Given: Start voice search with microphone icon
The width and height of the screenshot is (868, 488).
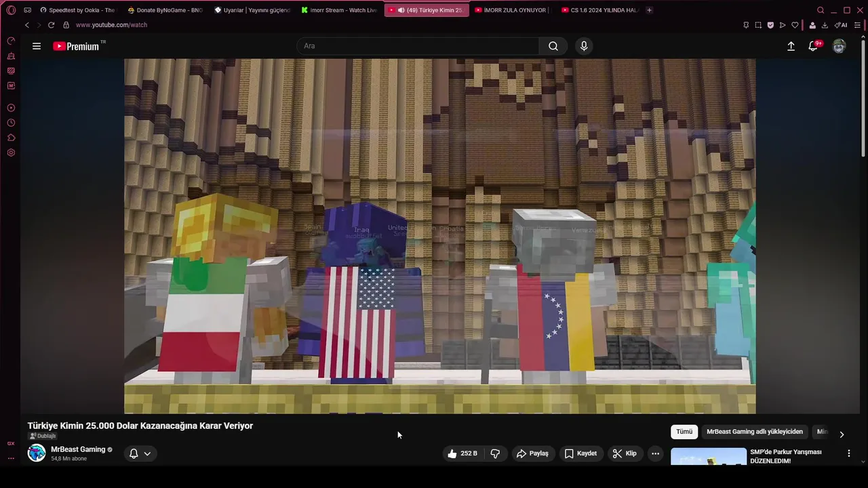Looking at the screenshot, I should pos(584,46).
